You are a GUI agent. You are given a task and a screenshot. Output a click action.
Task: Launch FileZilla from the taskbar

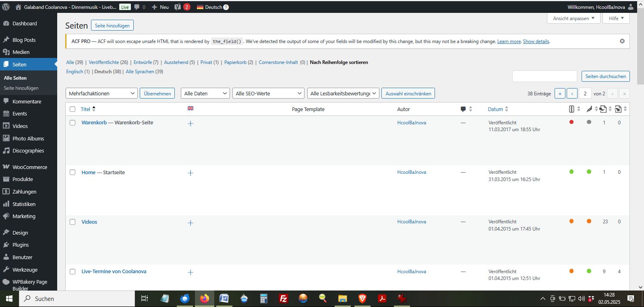point(284,299)
